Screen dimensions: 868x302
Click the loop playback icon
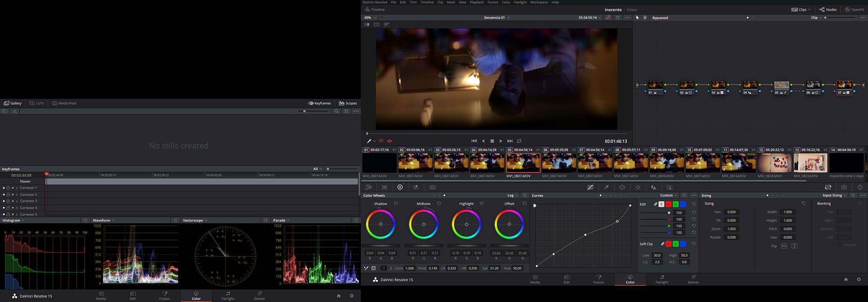[519, 141]
